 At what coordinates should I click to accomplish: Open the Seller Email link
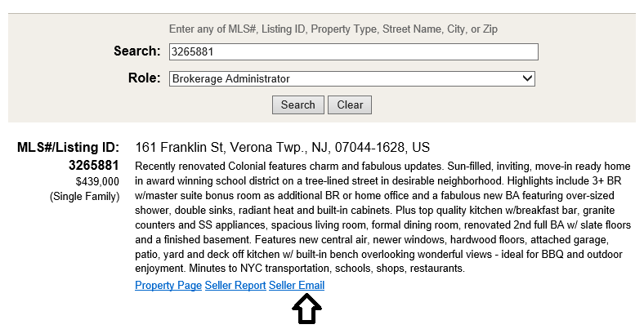(297, 286)
